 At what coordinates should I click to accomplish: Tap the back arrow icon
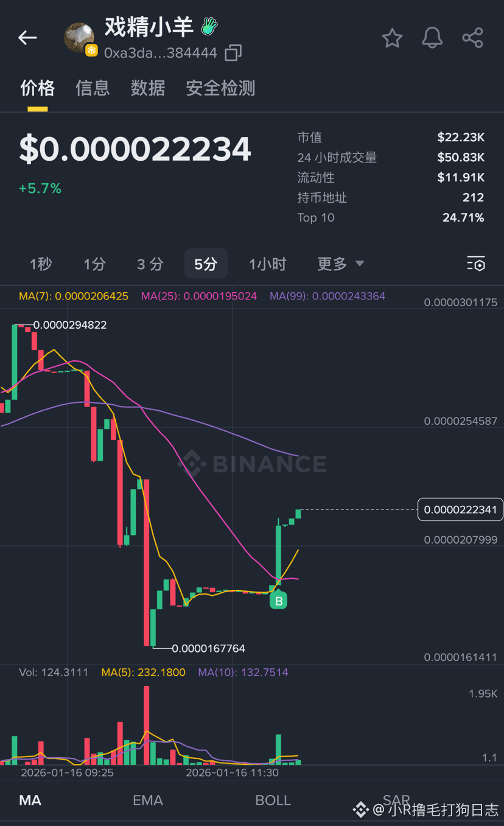(27, 38)
